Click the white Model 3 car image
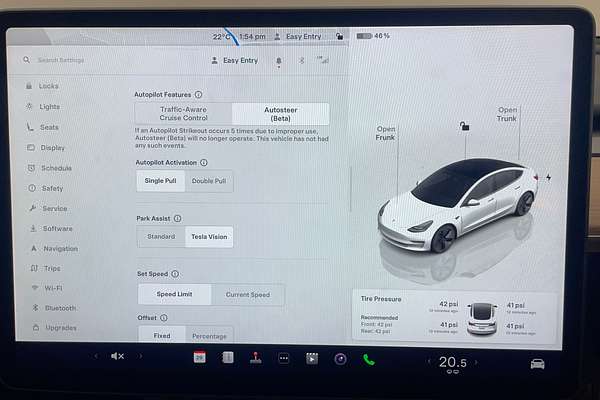Image resolution: width=600 pixels, height=400 pixels. pyautogui.click(x=457, y=206)
